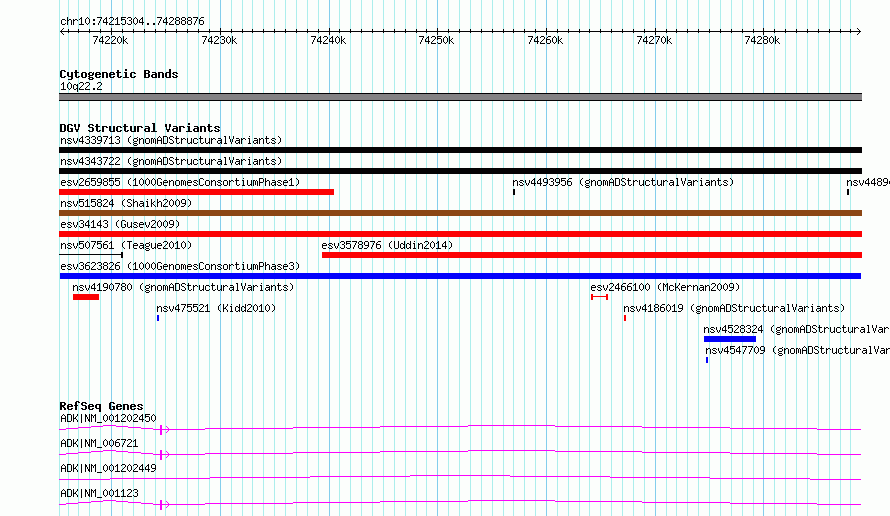The image size is (890, 516).
Task: Click the 74280k ruler position
Action: [x=762, y=40]
